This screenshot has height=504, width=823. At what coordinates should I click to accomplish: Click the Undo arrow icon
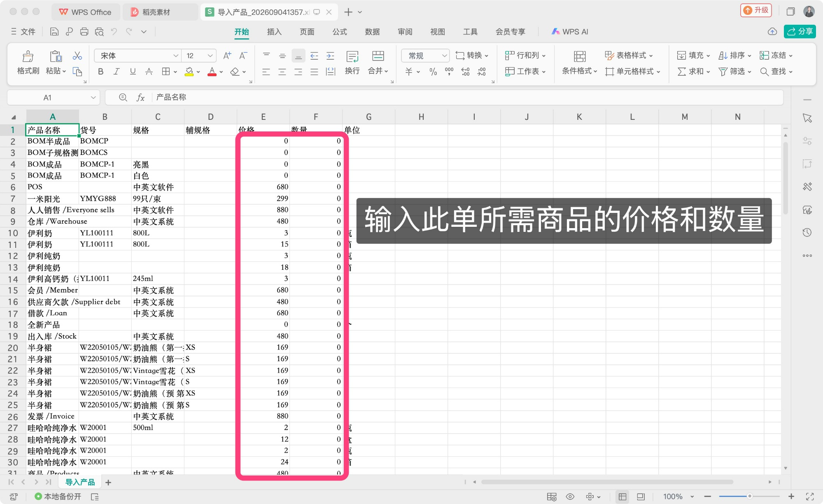click(x=114, y=32)
